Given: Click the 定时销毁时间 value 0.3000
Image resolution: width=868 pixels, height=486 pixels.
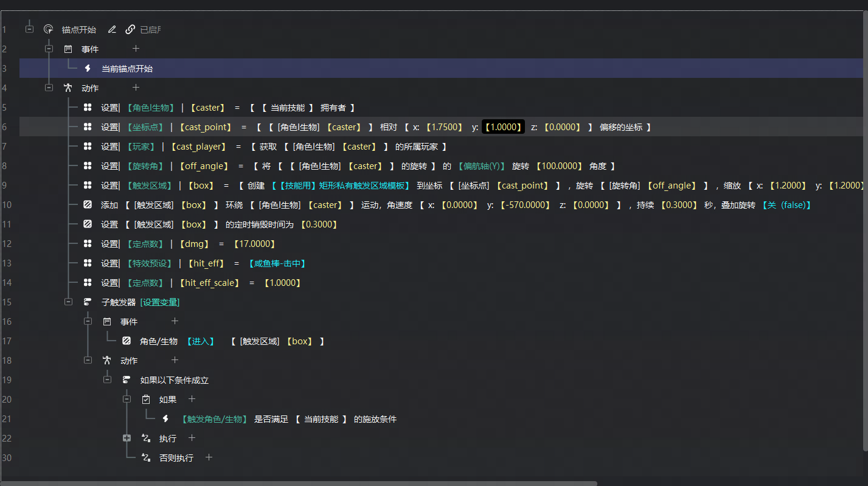Looking at the screenshot, I should click(x=319, y=224).
